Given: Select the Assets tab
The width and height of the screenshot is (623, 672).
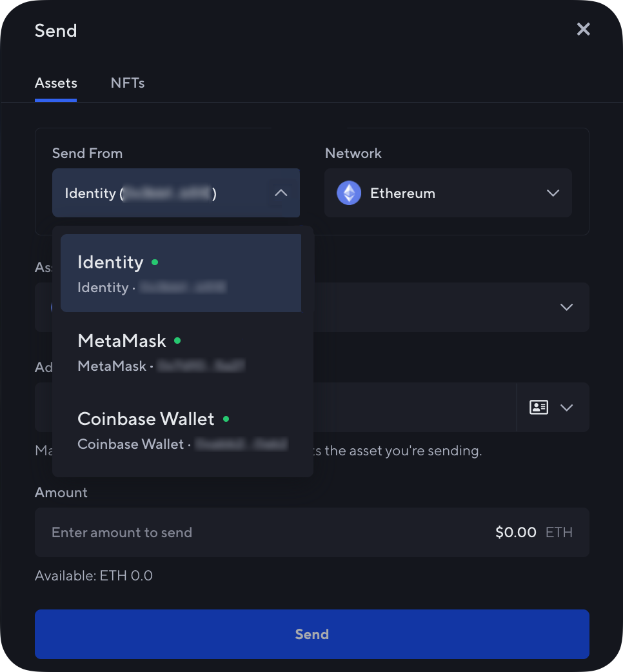Looking at the screenshot, I should pos(55,83).
